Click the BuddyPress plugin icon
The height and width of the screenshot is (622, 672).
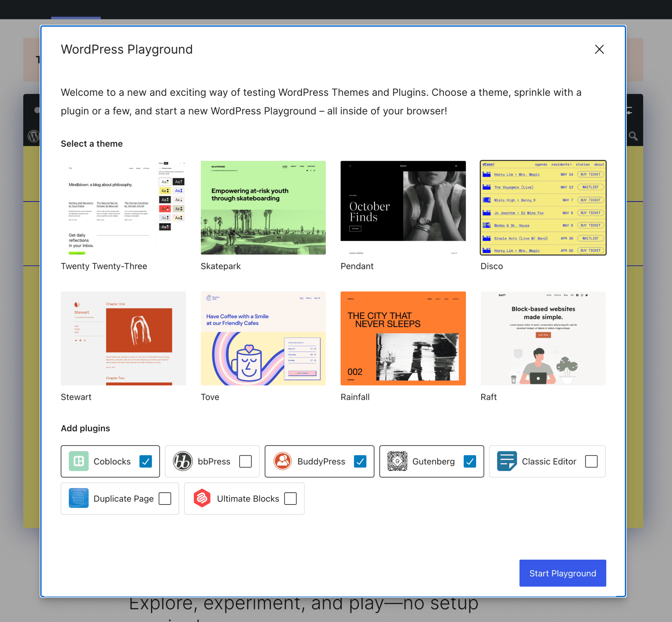282,461
